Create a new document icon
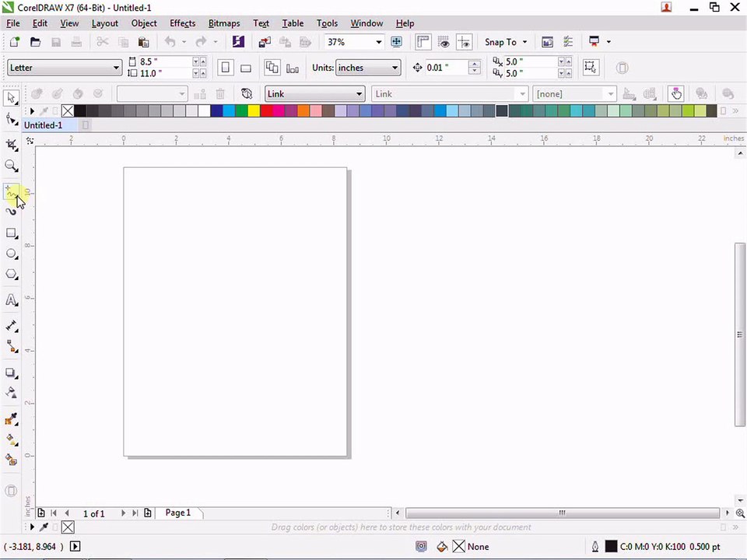Screen dimensions: 747x560 [14, 42]
